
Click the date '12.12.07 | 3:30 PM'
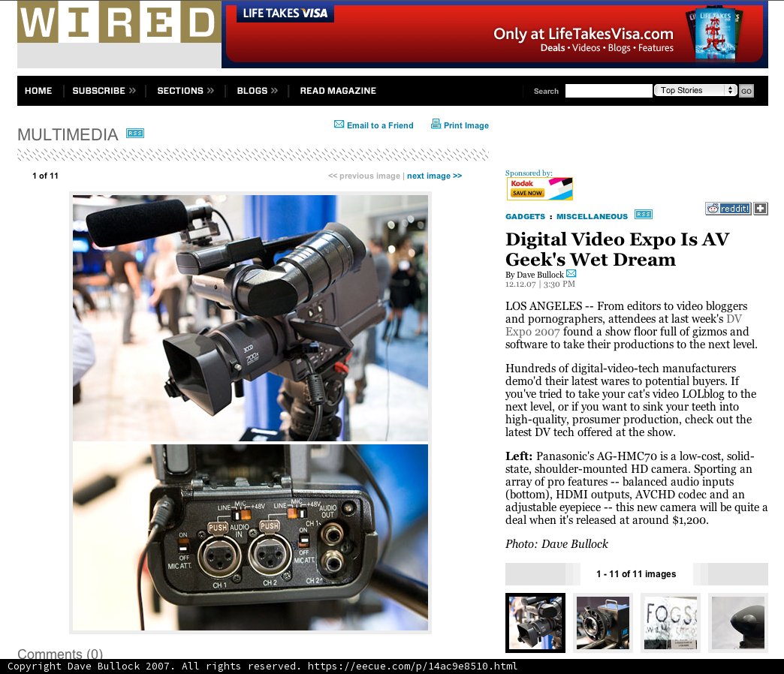coord(540,284)
